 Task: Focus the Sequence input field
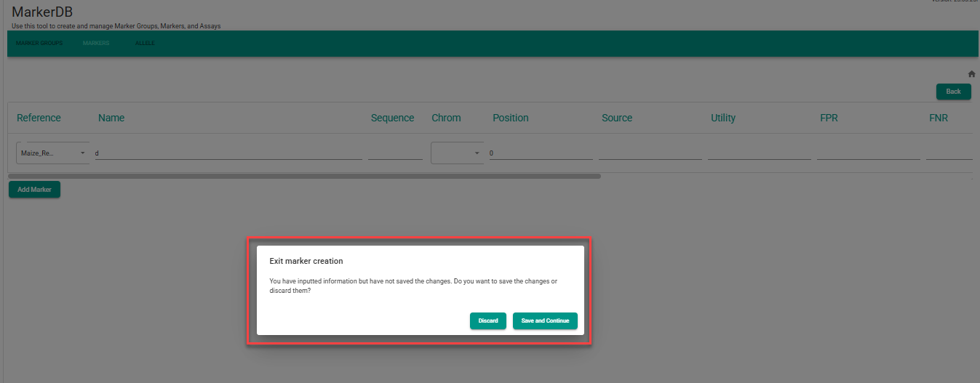395,153
